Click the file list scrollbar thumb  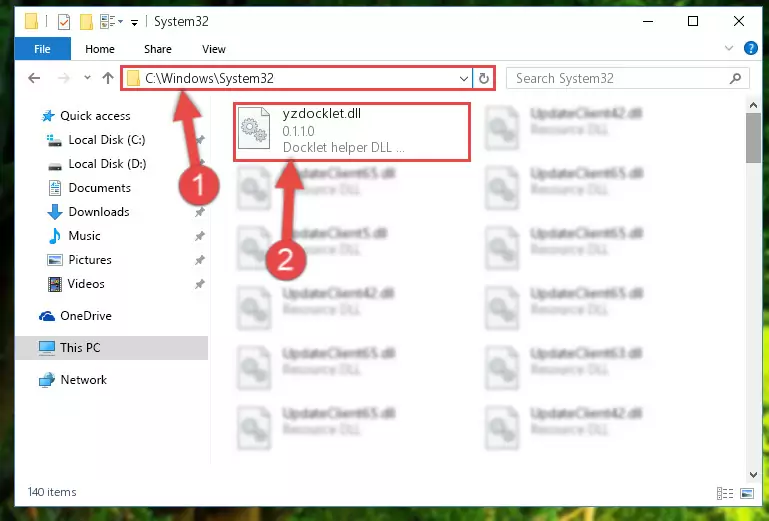click(753, 138)
